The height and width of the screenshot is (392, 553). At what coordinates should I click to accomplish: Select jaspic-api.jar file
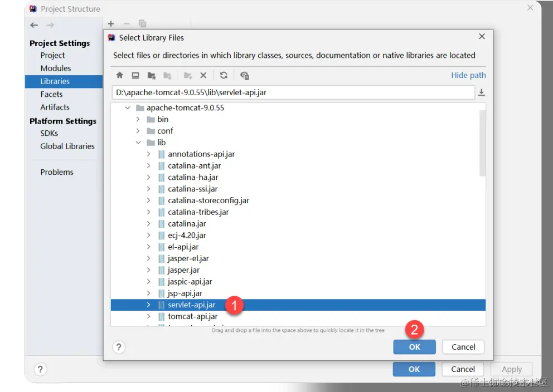point(190,282)
